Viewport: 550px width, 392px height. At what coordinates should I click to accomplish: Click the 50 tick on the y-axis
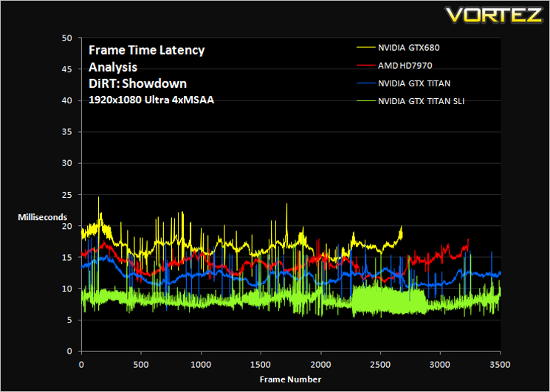click(71, 38)
